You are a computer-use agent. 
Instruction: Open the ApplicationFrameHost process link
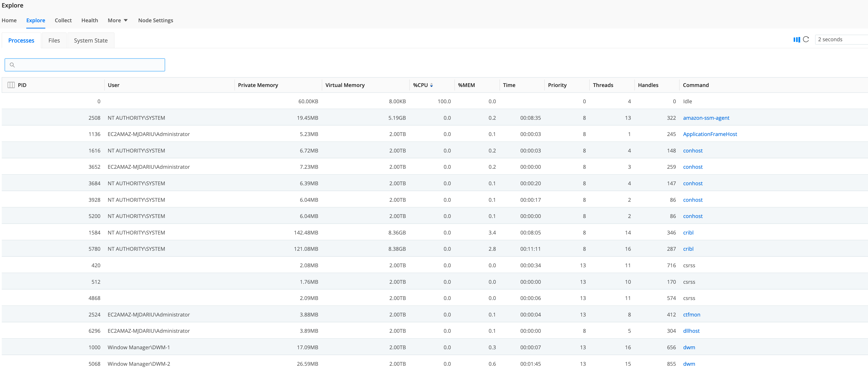(710, 134)
